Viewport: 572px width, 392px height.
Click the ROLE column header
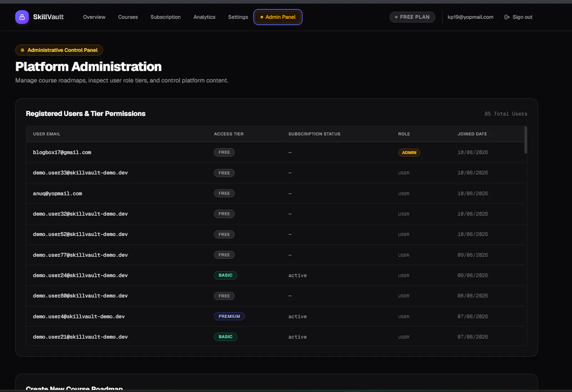[x=404, y=134]
